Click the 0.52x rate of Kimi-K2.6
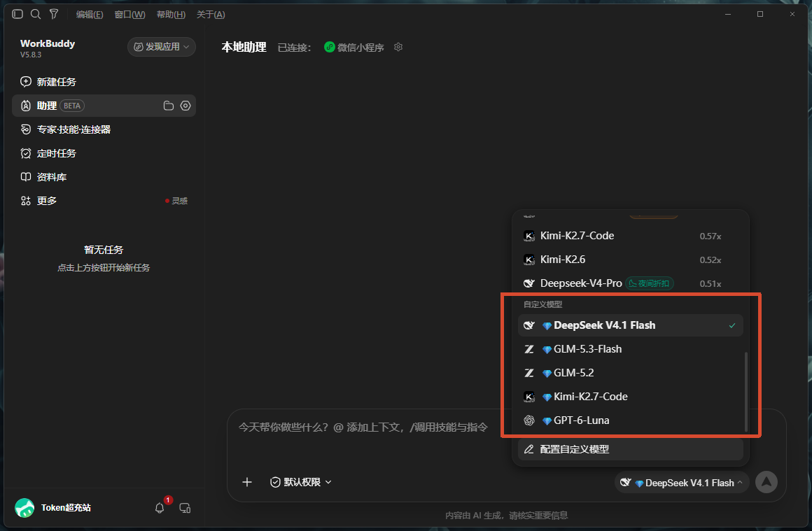 tap(710, 260)
